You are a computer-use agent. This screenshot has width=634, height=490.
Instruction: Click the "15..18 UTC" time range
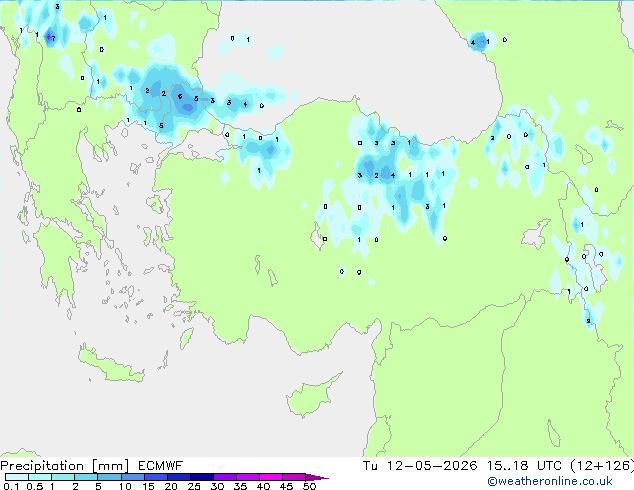(x=524, y=466)
